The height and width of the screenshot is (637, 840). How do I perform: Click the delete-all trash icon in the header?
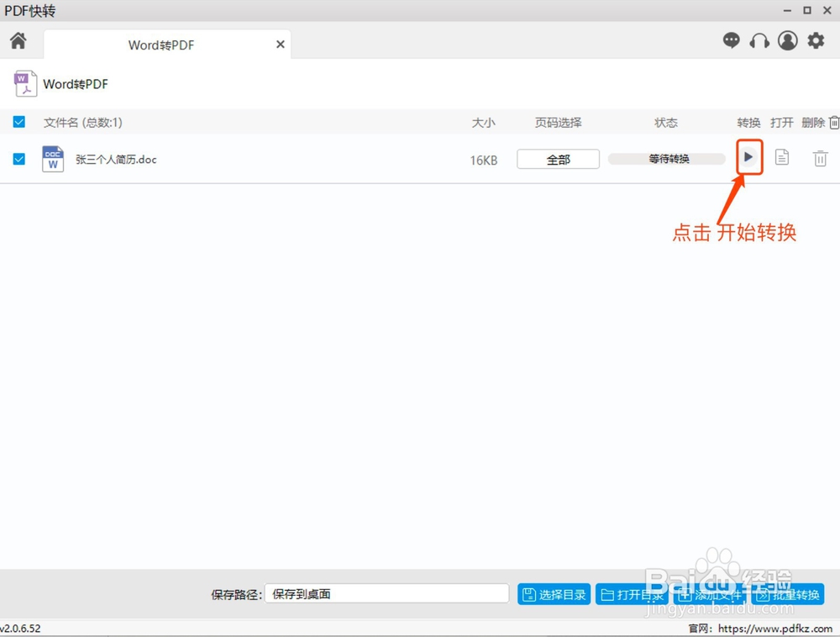(834, 122)
